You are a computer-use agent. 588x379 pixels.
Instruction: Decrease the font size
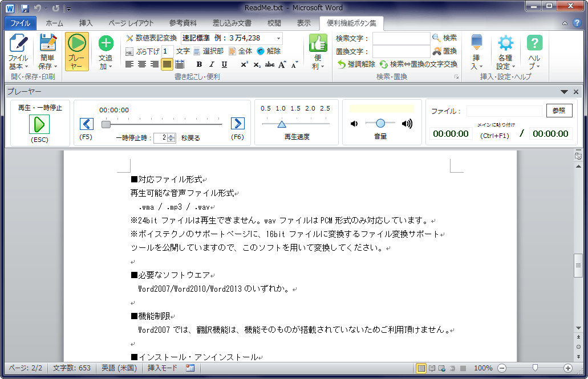click(x=295, y=64)
